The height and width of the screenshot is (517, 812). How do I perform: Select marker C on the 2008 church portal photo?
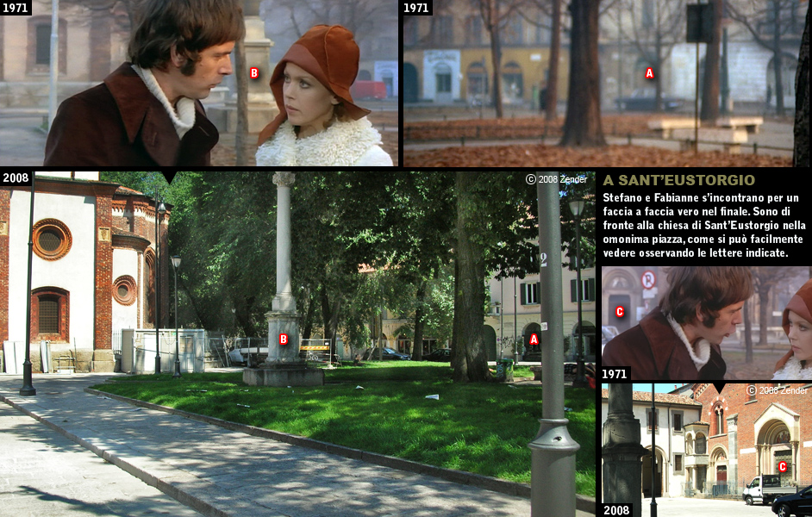783,467
